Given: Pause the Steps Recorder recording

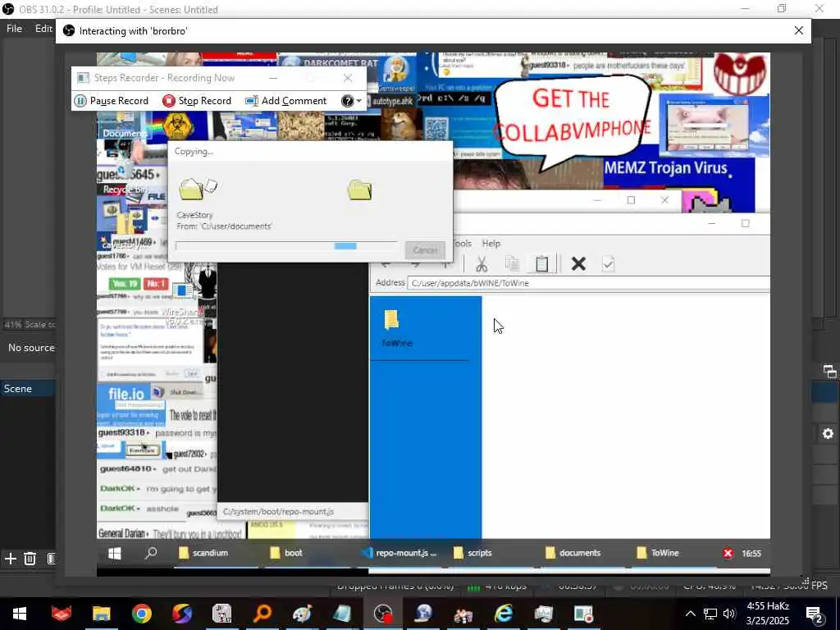Looking at the screenshot, I should 112,101.
